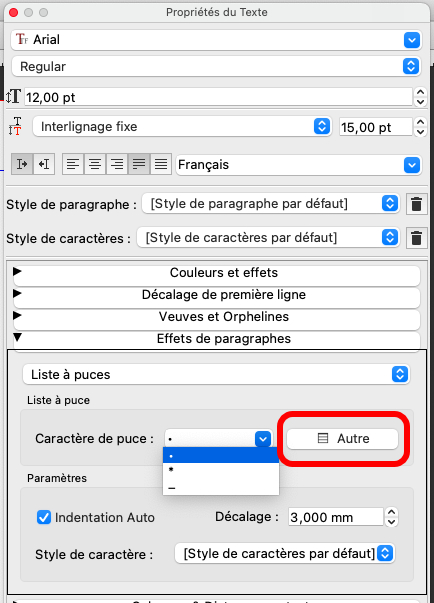
Task: Collapse the Effets de paragraphes section
Action: 216,339
